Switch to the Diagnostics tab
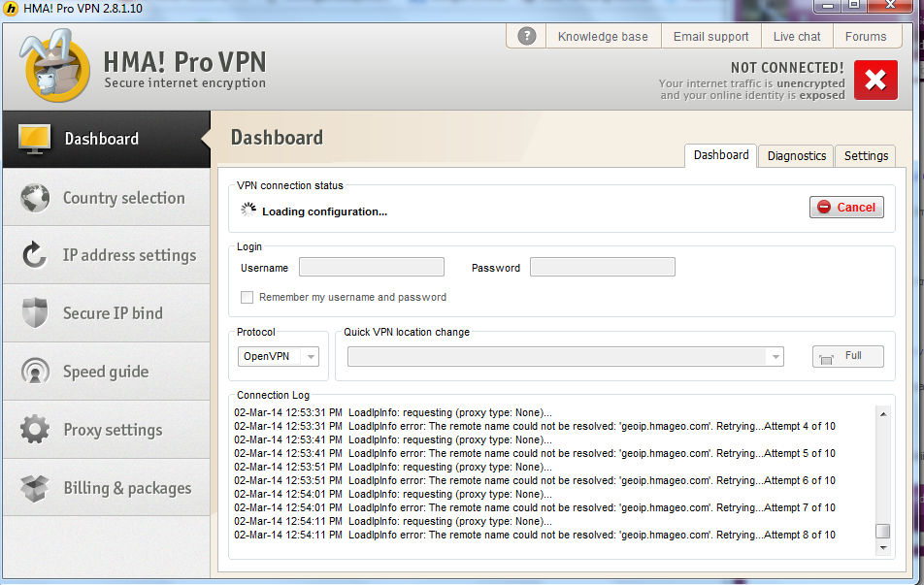The width and height of the screenshot is (924, 585). click(x=796, y=155)
